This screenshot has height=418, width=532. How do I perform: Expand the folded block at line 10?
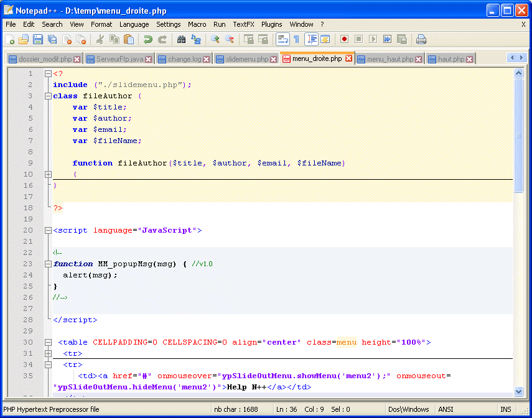click(49, 174)
